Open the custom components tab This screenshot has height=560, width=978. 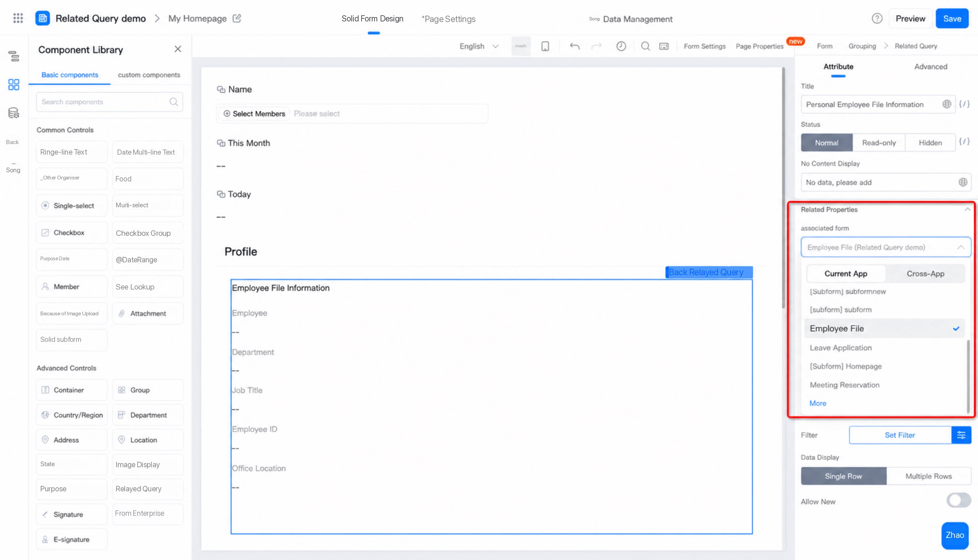tap(149, 75)
